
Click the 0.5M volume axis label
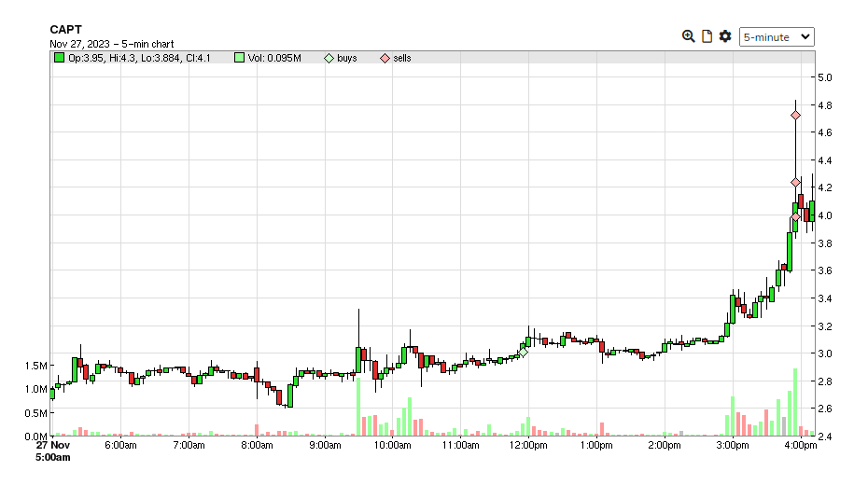coord(36,413)
